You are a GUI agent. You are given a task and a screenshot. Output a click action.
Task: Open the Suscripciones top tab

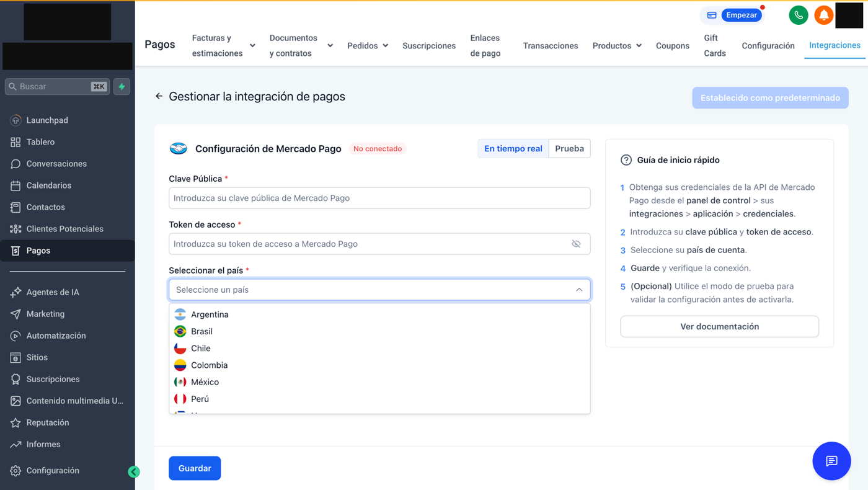pos(429,46)
